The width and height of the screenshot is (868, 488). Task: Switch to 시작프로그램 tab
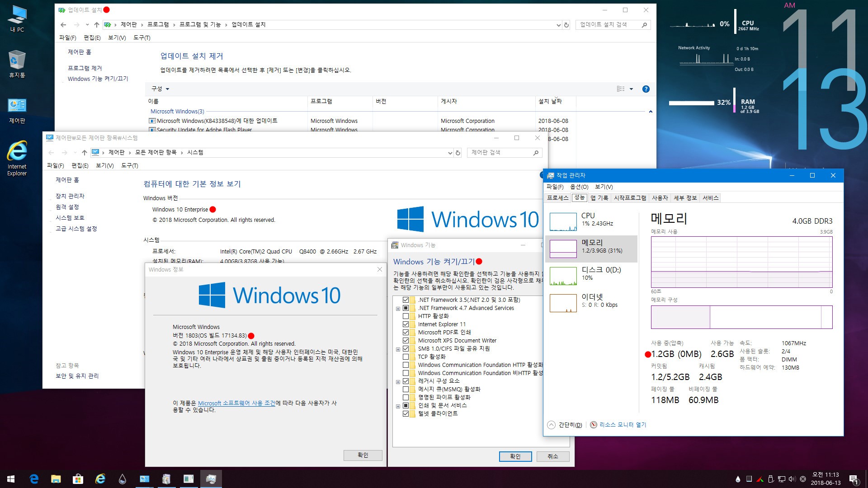(630, 198)
